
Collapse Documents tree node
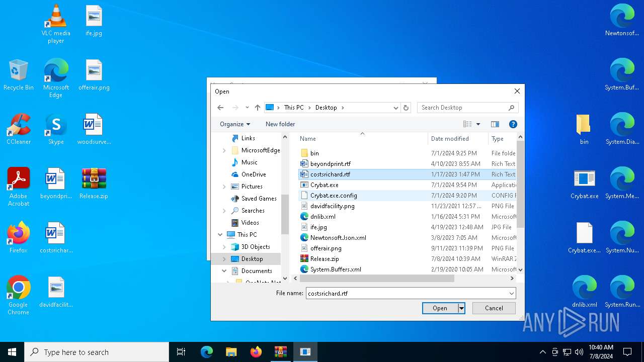coord(224,271)
